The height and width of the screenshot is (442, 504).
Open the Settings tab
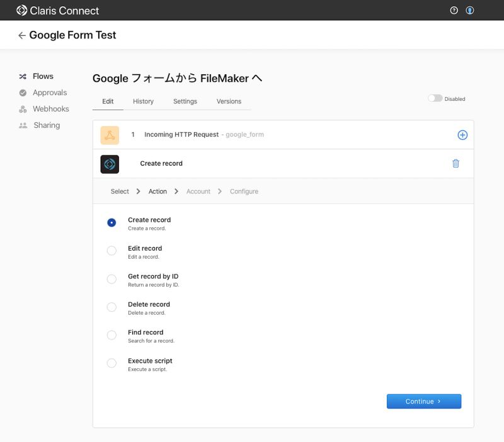click(185, 101)
